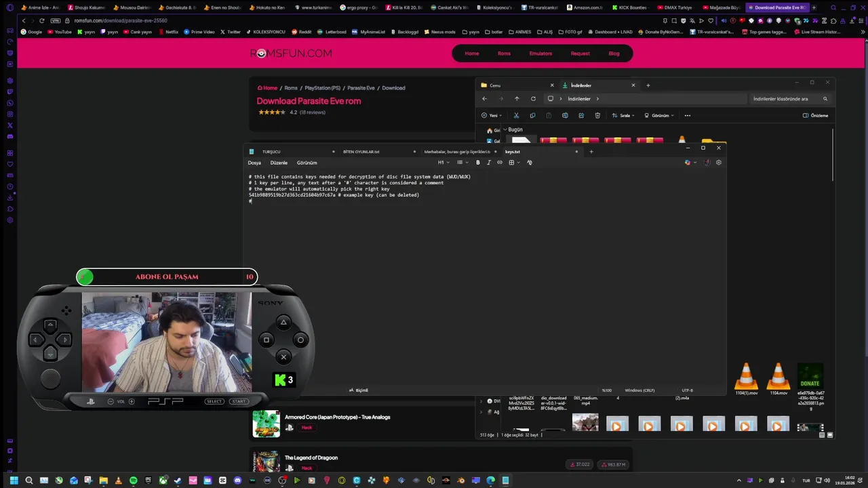Open the Home button on Romsfun

click(472, 54)
